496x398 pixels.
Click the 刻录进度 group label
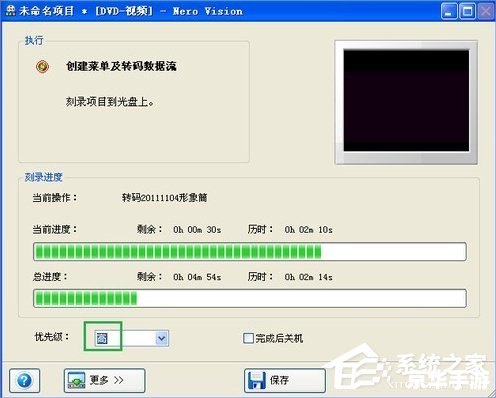[43, 177]
